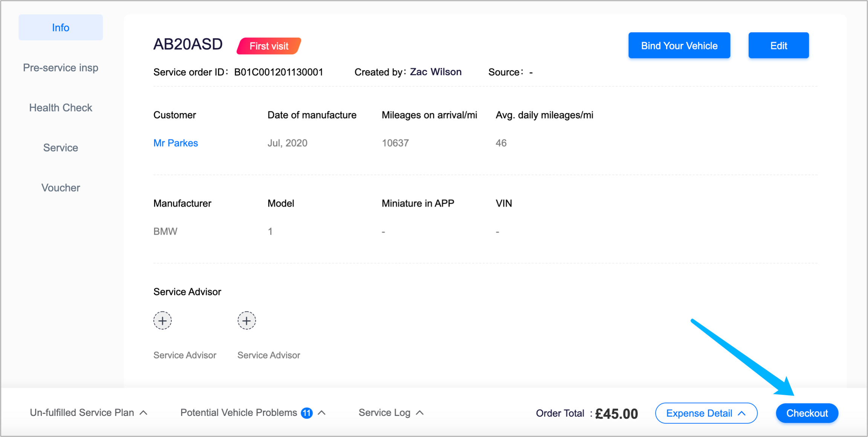Open the Mr Parkes customer link
868x437 pixels.
(x=176, y=143)
